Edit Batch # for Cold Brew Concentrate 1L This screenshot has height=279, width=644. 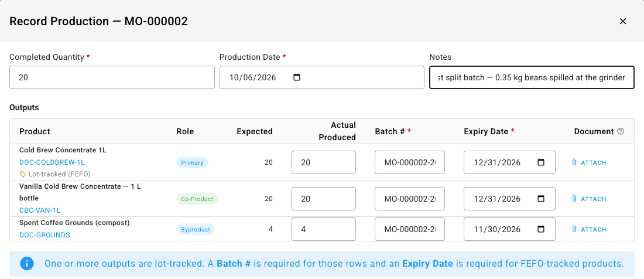(409, 162)
